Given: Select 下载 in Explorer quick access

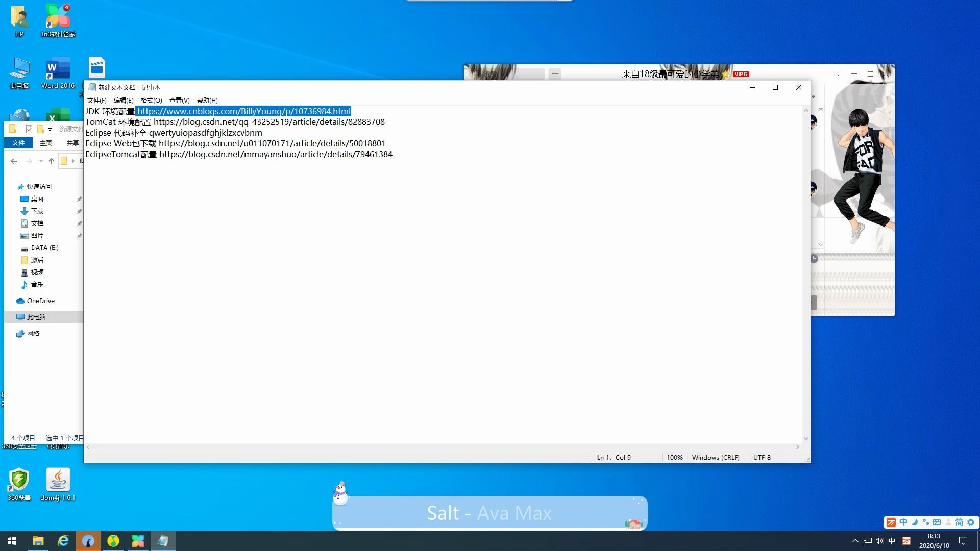Looking at the screenshot, I should pyautogui.click(x=37, y=211).
